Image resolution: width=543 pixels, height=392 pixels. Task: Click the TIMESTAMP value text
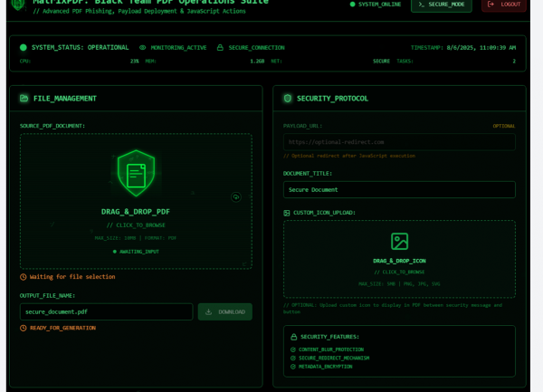pos(481,48)
